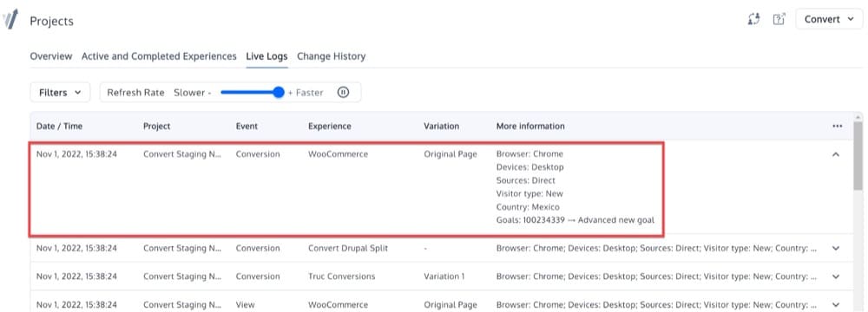Click the Devices: Desktop line
Viewport: 868px width, 312px height.
pyautogui.click(x=529, y=167)
